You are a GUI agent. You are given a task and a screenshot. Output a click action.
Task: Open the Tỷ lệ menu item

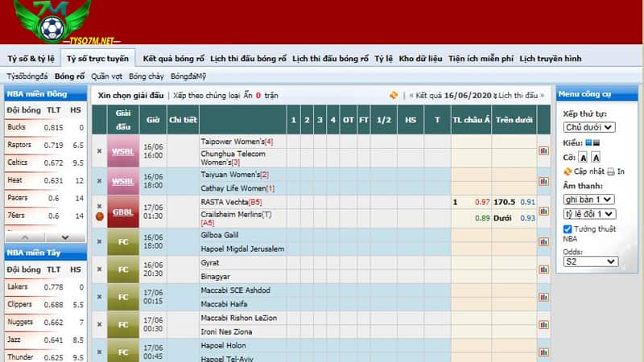tap(384, 59)
